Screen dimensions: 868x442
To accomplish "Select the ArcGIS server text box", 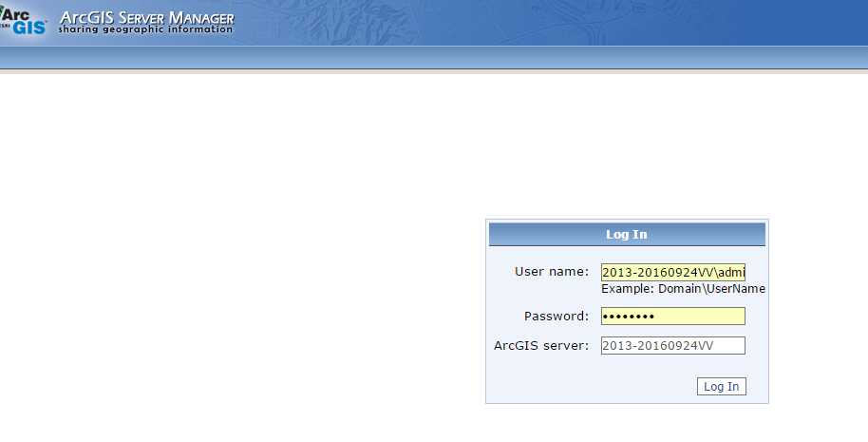I will tap(672, 346).
